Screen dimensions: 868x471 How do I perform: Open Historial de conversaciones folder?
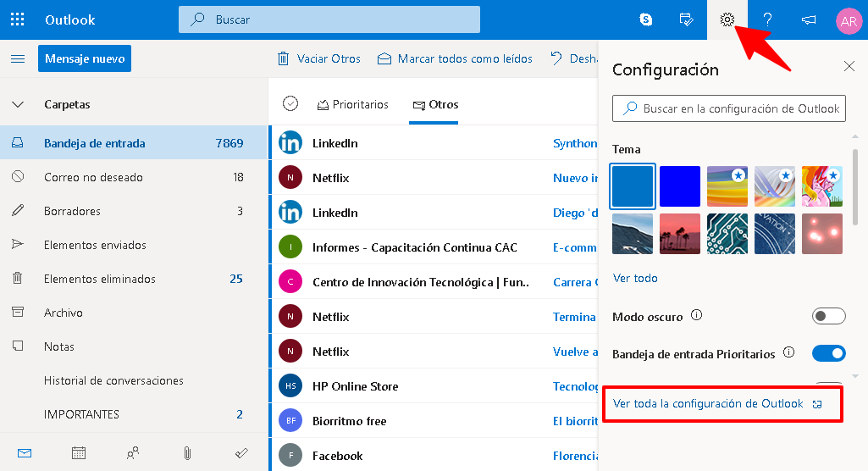click(133, 380)
